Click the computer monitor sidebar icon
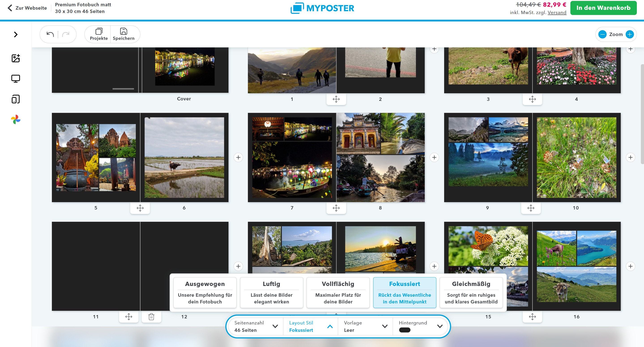 point(15,79)
